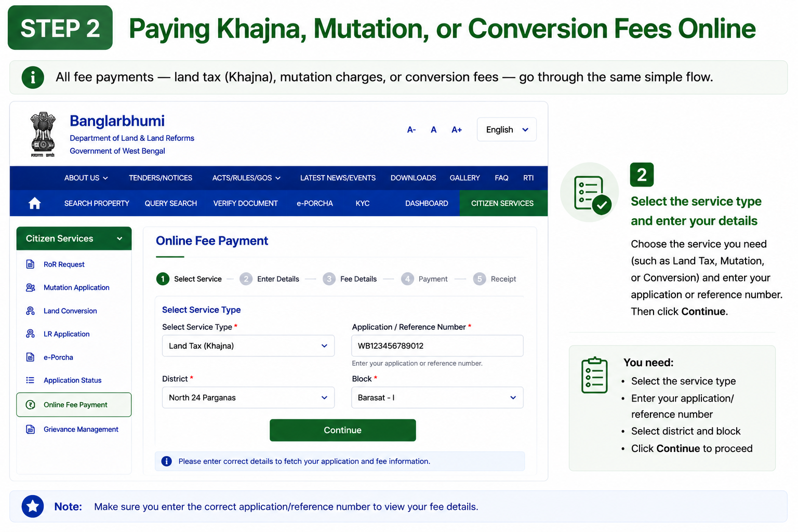Open the GALLERY menu item

464,178
